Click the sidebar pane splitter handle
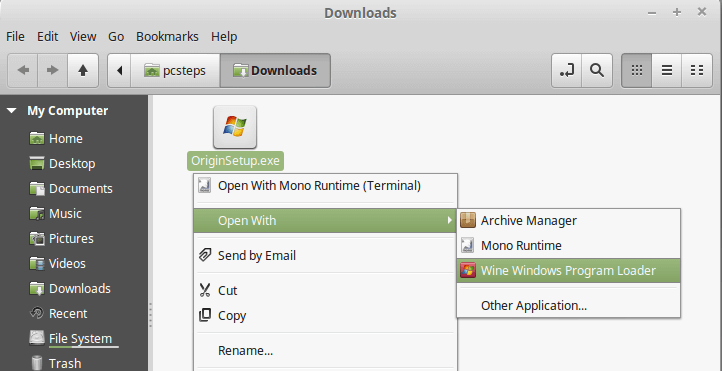The image size is (722, 371). click(150, 315)
